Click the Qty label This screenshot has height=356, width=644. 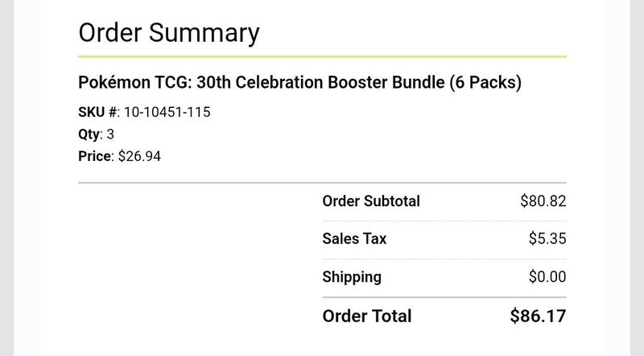point(89,135)
